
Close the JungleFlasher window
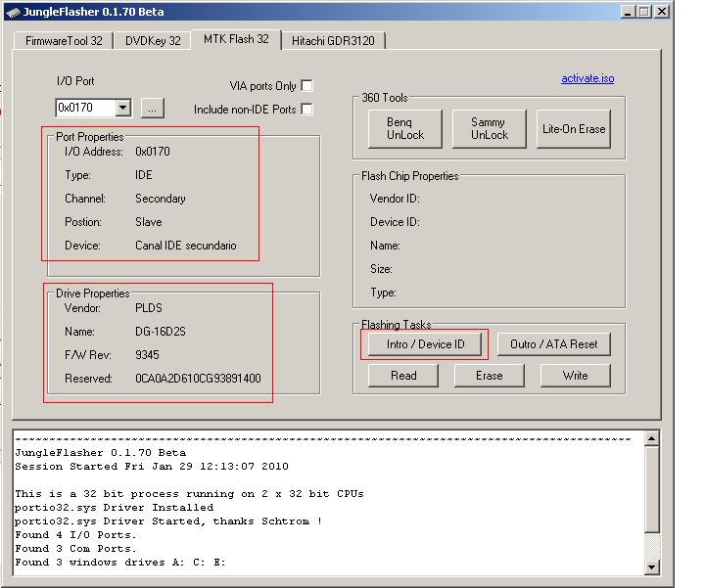pyautogui.click(x=661, y=12)
